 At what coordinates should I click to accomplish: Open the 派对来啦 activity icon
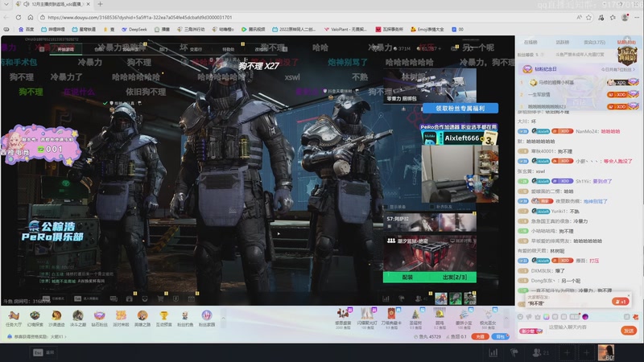point(121,318)
